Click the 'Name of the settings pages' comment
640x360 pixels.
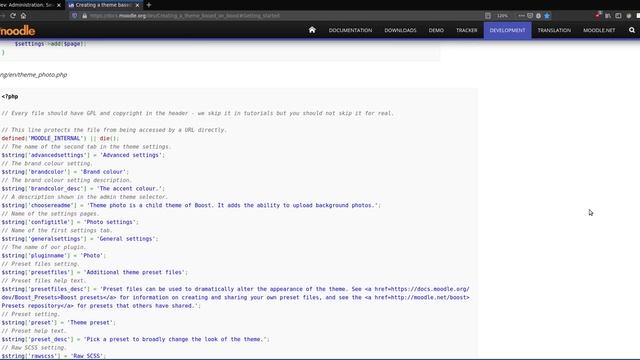click(50, 213)
